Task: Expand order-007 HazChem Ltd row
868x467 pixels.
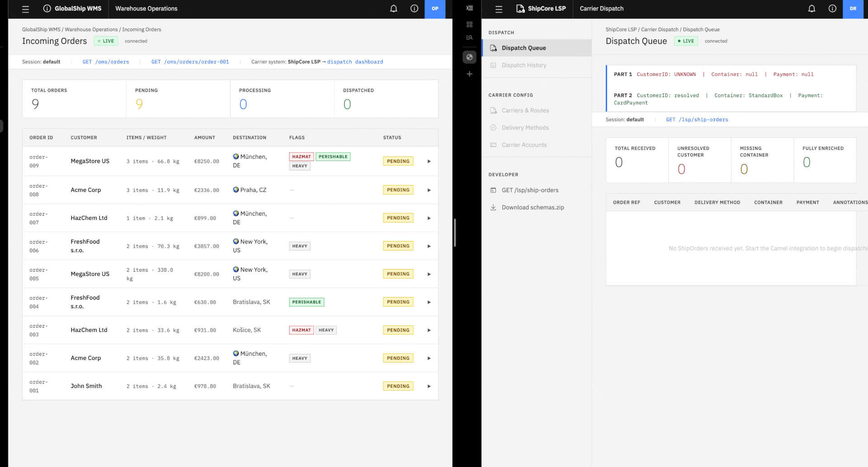Action: pyautogui.click(x=429, y=218)
